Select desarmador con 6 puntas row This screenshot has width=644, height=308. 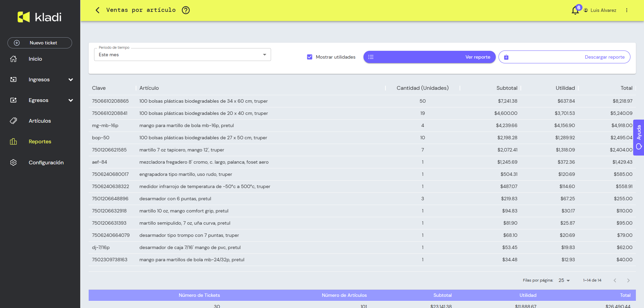point(362,199)
